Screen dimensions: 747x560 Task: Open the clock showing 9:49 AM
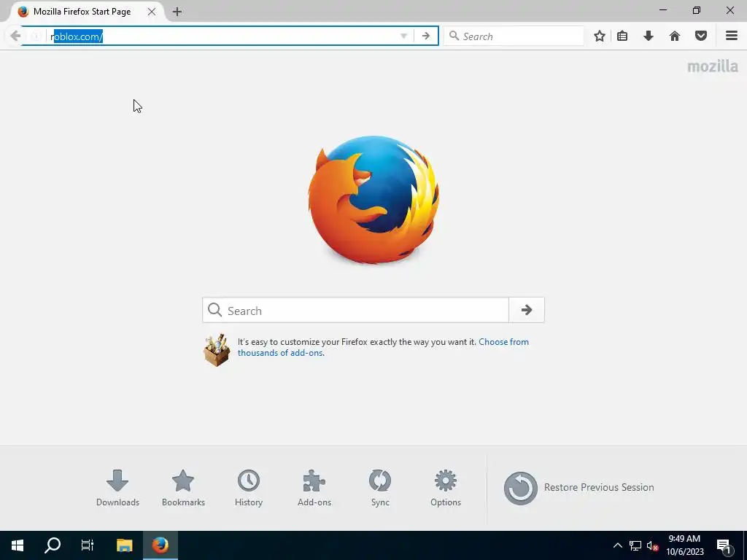(x=684, y=545)
